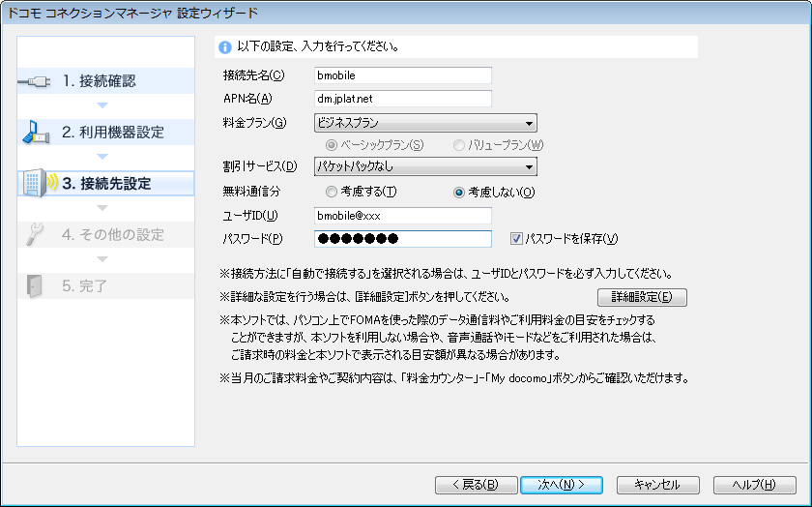The height and width of the screenshot is (507, 812).
Task: Focus the ユーザID text field
Action: click(402, 216)
